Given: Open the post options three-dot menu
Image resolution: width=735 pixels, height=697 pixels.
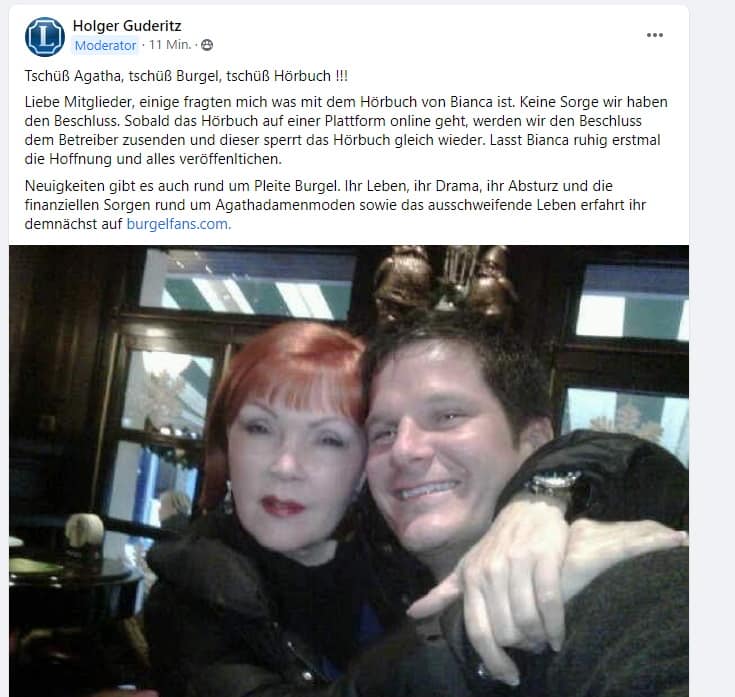Looking at the screenshot, I should coord(654,35).
